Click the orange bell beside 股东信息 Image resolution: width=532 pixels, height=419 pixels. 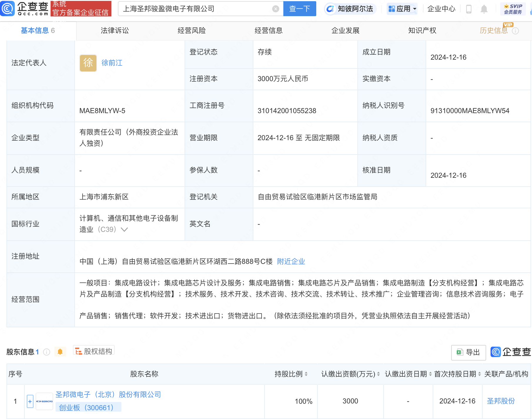60,351
